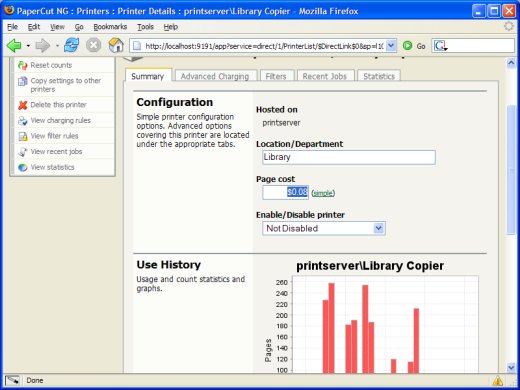Click the status bar icon beside Done

[13, 380]
